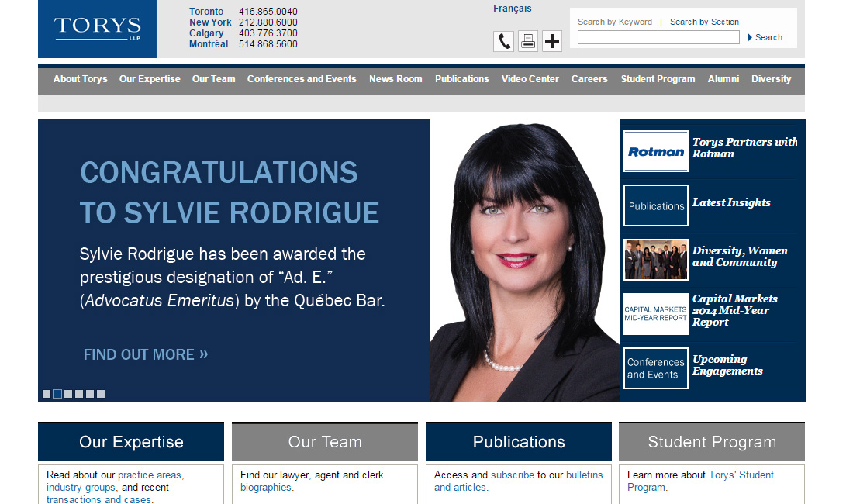853x504 pixels.
Task: Open Our Expertise in navigation bar
Action: pos(150,79)
